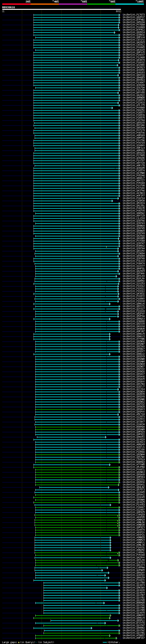Select hit UniRef100_B7FHB2

[x=134, y=20]
